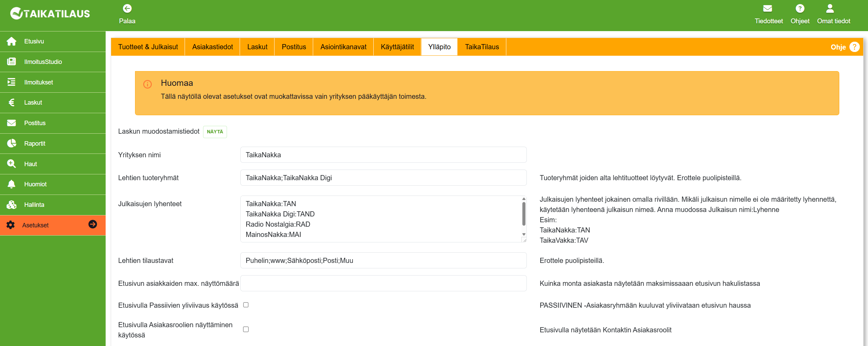Click the Huomiot bell icon in sidebar
The height and width of the screenshot is (346, 868).
click(x=12, y=184)
